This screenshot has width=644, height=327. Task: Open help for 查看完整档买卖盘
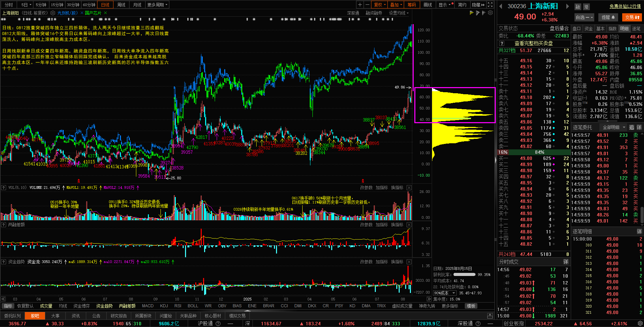pyautogui.click(x=502, y=44)
